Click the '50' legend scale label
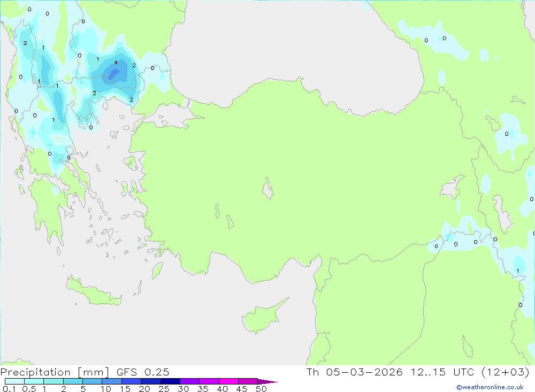This screenshot has height=392, width=535. point(262,389)
